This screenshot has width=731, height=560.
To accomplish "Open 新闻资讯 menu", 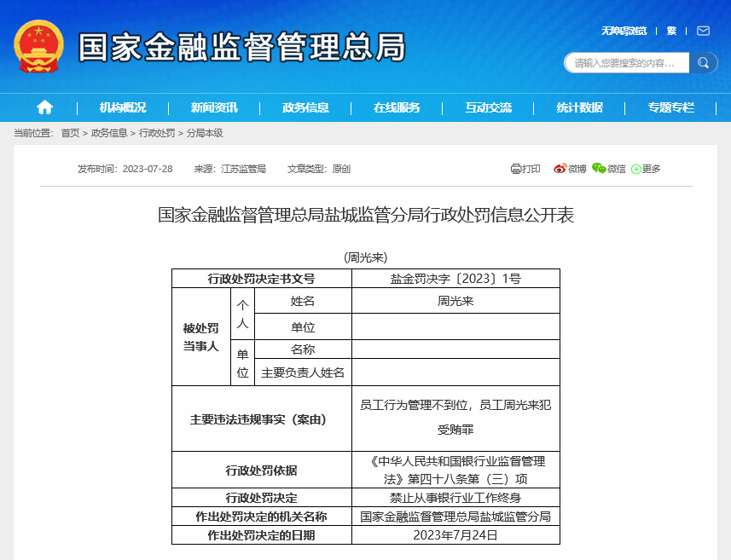I will click(214, 107).
